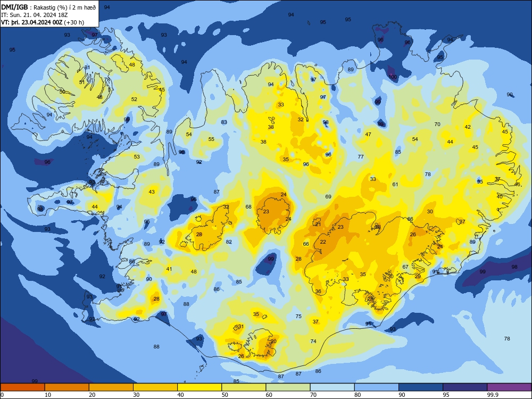The height and width of the screenshot is (399, 532).
Task: Click the '67' humidity value
Action: click(x=405, y=267)
